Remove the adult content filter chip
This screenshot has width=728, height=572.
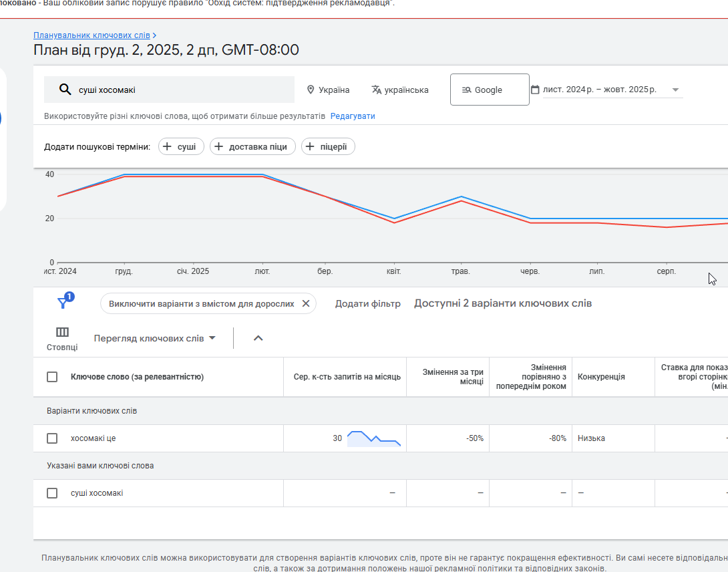[x=306, y=303]
